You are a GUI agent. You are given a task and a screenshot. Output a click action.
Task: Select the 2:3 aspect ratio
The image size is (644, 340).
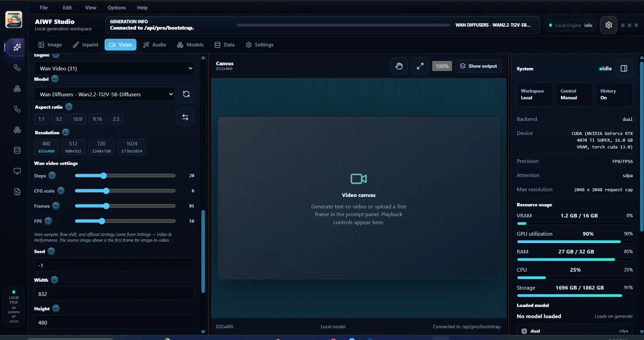coord(116,119)
